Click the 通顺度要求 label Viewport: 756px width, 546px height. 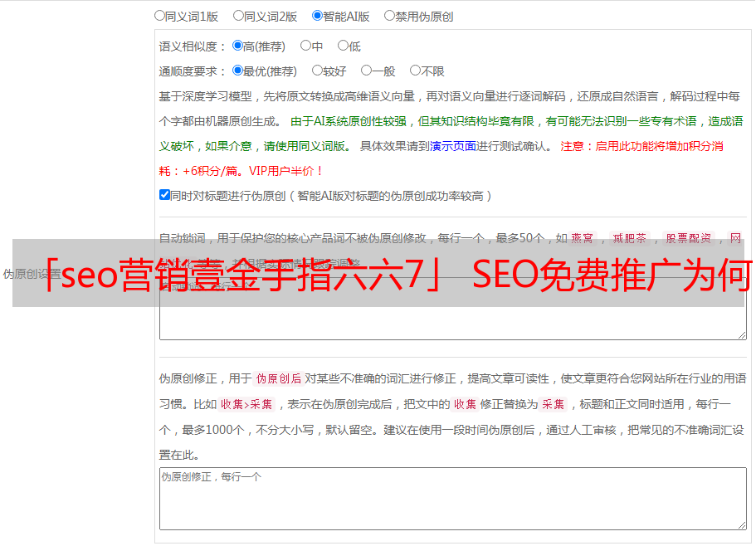192,71
